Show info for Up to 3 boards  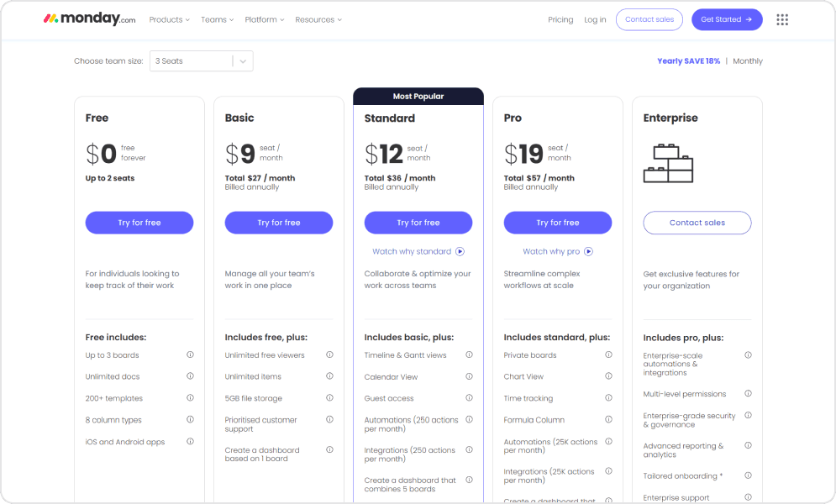pyautogui.click(x=190, y=354)
